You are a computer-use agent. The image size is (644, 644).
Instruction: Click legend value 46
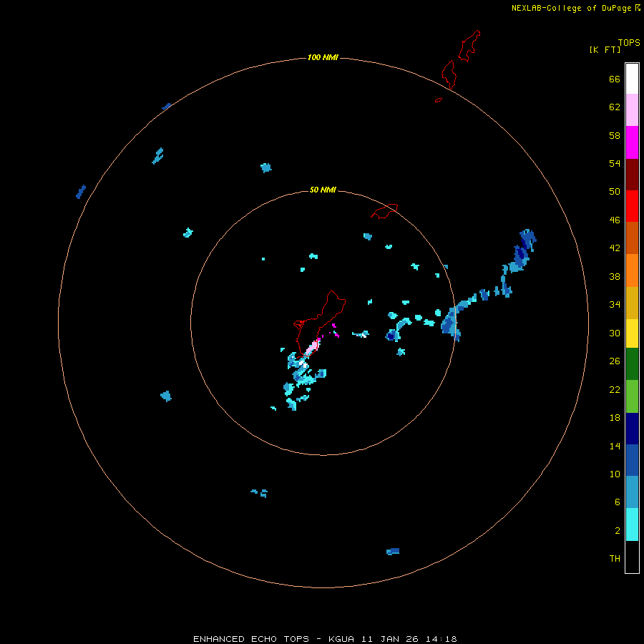[x=615, y=220]
